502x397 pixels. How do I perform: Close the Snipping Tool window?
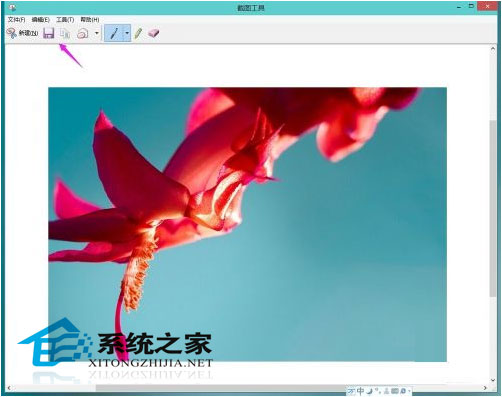pos(488,6)
